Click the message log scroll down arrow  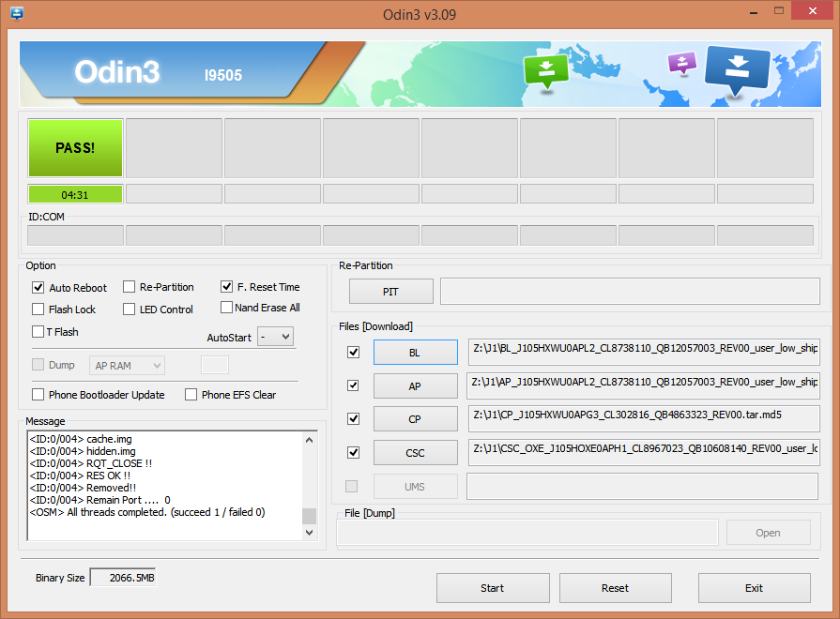click(309, 533)
